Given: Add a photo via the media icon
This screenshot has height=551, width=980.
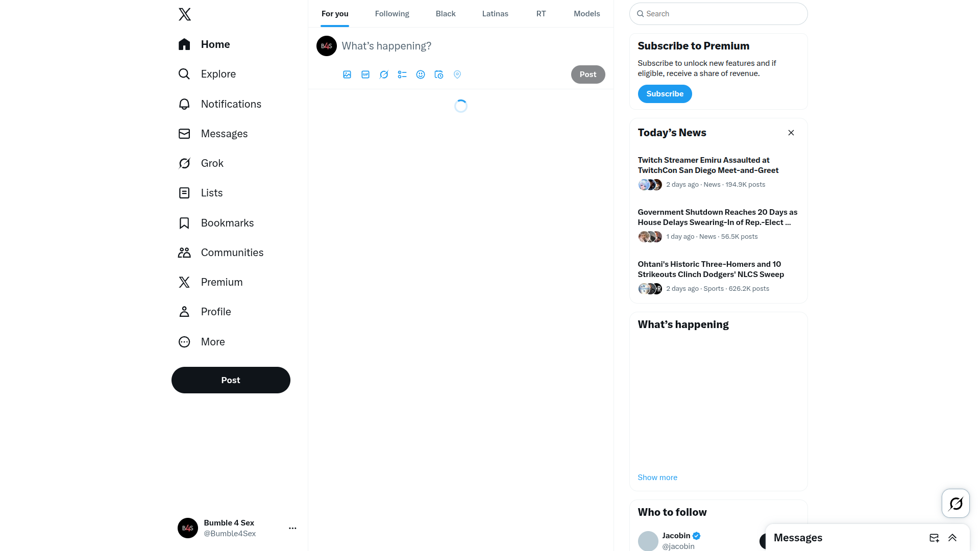Looking at the screenshot, I should coord(347,74).
